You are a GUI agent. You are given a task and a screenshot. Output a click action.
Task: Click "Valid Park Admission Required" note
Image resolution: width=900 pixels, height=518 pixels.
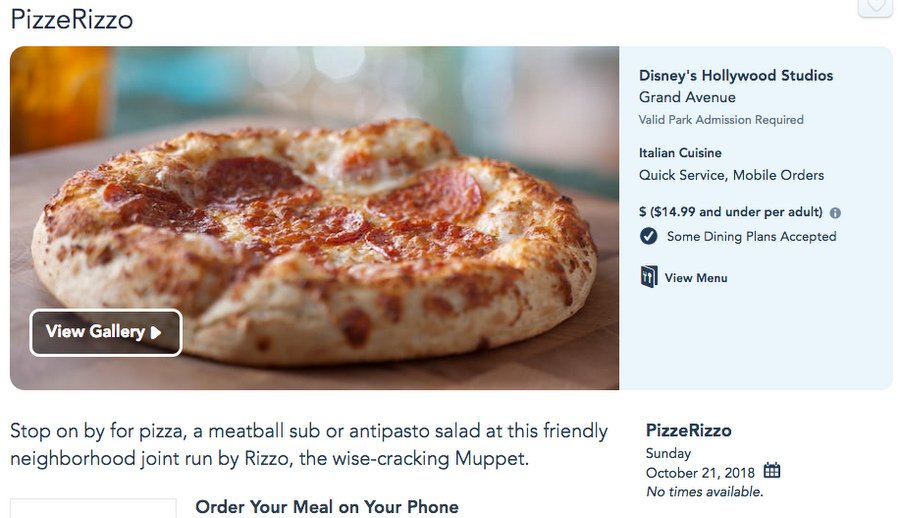(720, 120)
